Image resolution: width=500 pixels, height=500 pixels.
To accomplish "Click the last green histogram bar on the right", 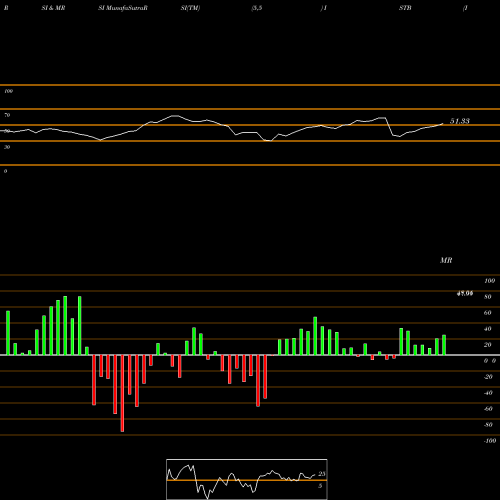I will tap(444, 345).
